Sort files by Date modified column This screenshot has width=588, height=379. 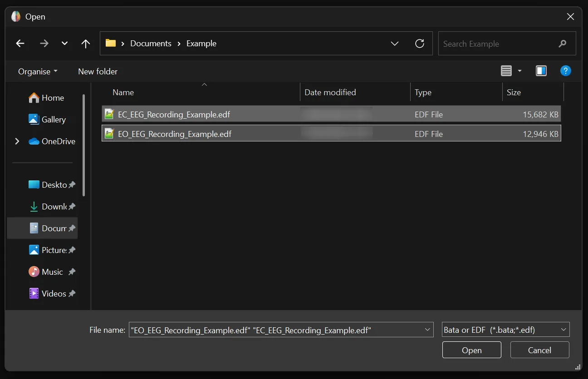coord(355,92)
